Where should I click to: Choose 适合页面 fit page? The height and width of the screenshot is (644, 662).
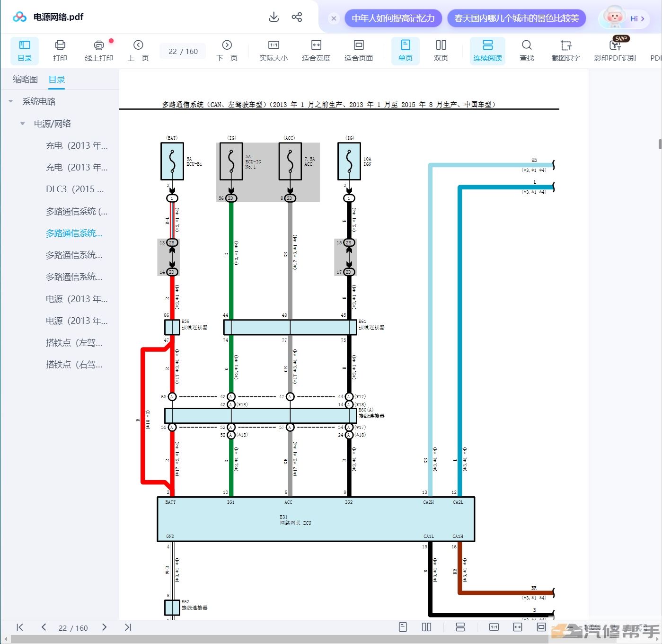tap(359, 51)
